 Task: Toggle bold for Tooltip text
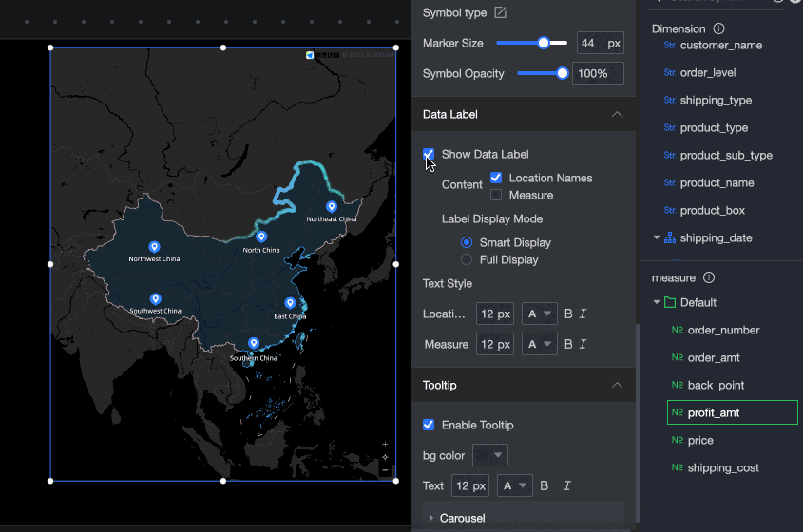(x=544, y=485)
